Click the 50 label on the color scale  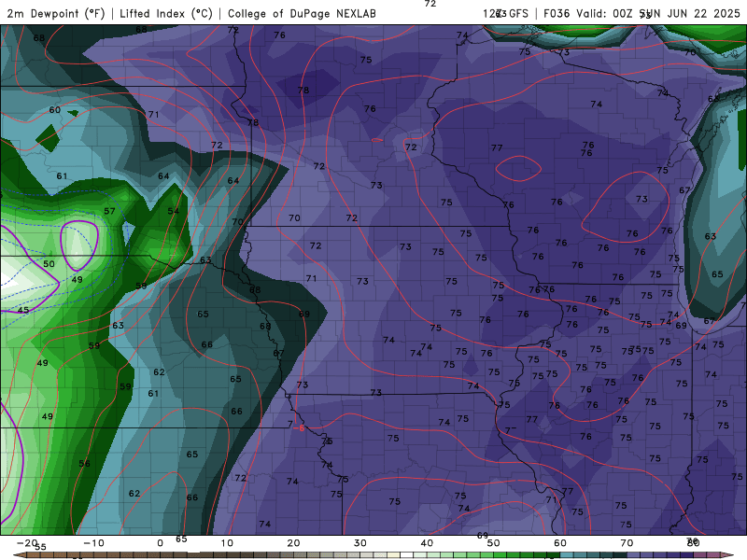494,543
